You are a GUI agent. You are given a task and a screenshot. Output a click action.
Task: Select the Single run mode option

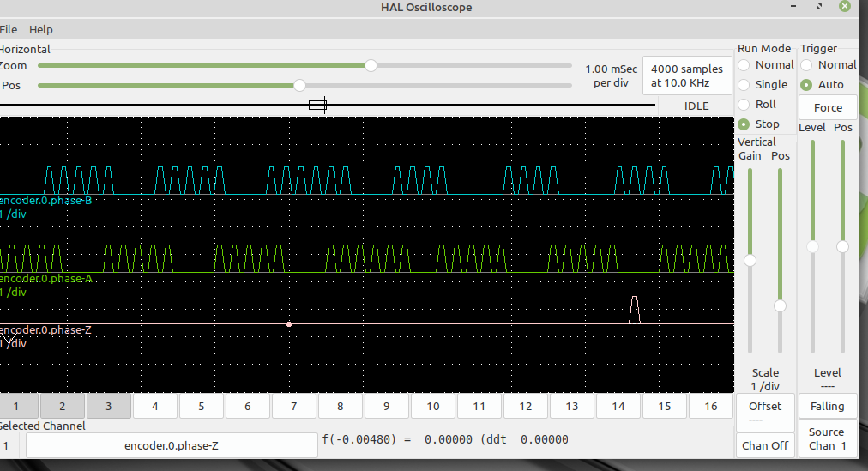pyautogui.click(x=744, y=85)
